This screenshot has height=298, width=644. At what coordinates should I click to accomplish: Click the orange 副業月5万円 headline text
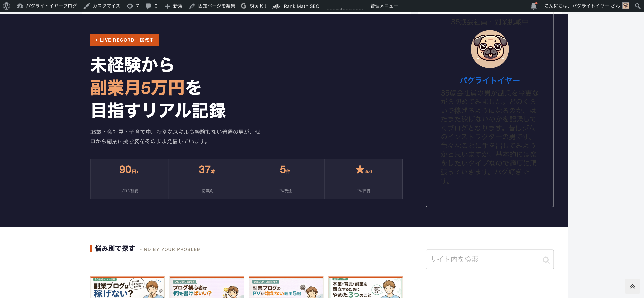137,88
